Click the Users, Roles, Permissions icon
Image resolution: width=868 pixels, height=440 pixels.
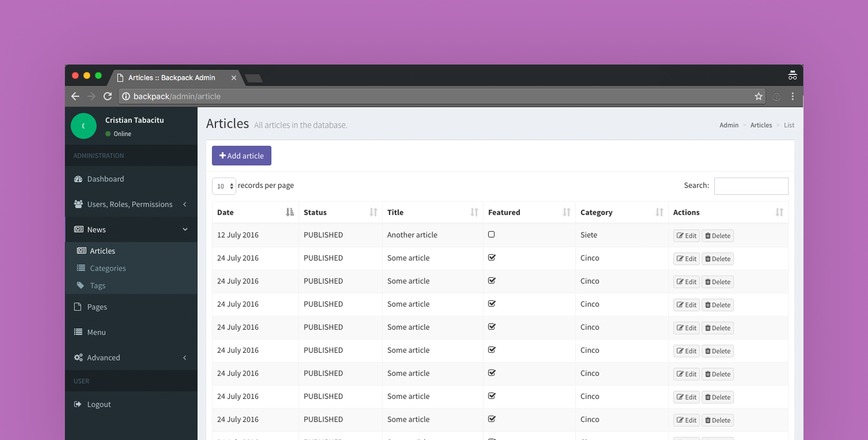[79, 204]
